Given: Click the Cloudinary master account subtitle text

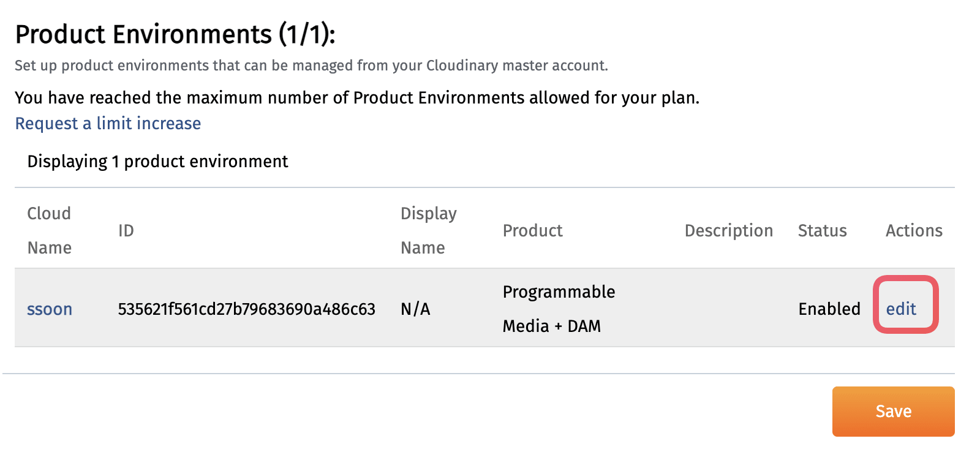Looking at the screenshot, I should pos(311,66).
